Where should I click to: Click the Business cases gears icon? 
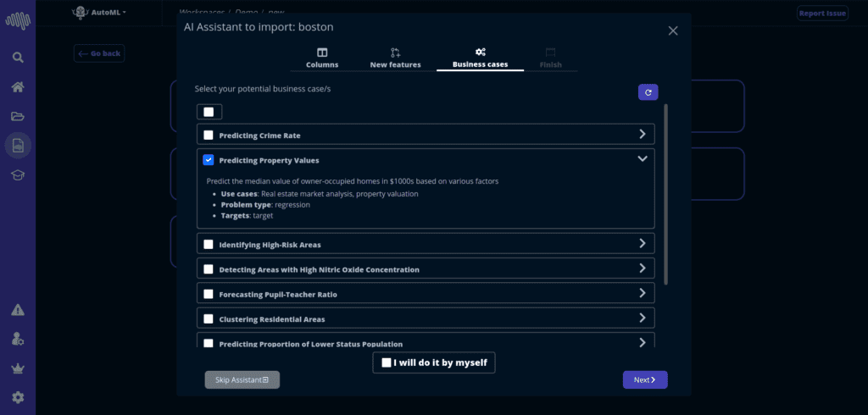(481, 52)
